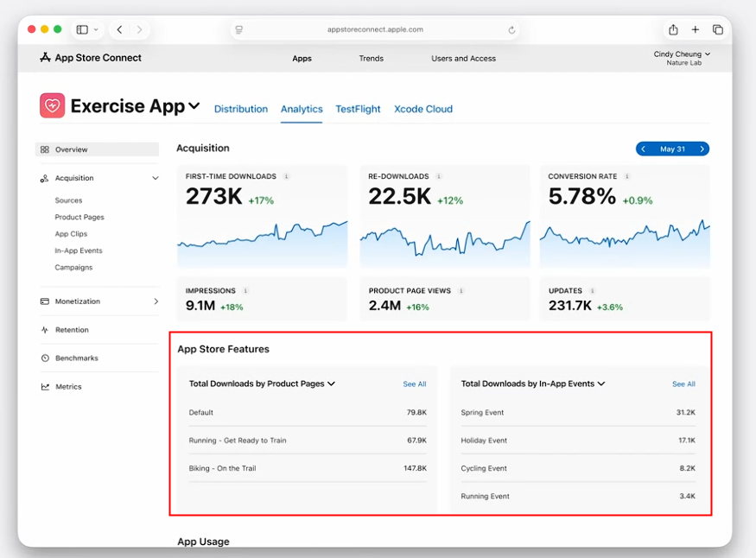The height and width of the screenshot is (558, 756).
Task: Expand the Monetization sidebar section
Action: pyautogui.click(x=156, y=301)
